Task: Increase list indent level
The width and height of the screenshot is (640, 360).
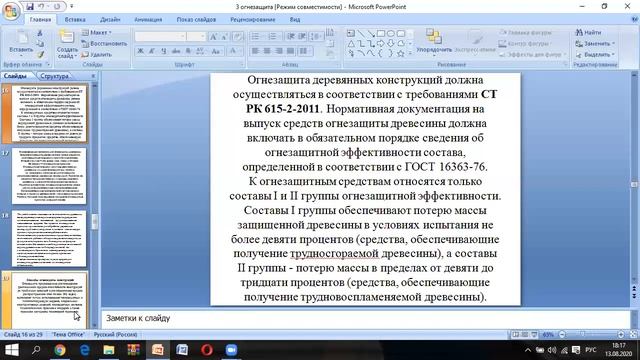Action: click(302, 37)
